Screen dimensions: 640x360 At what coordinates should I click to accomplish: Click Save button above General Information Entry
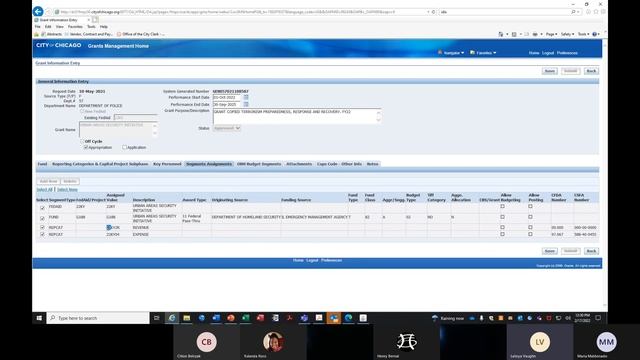point(550,71)
